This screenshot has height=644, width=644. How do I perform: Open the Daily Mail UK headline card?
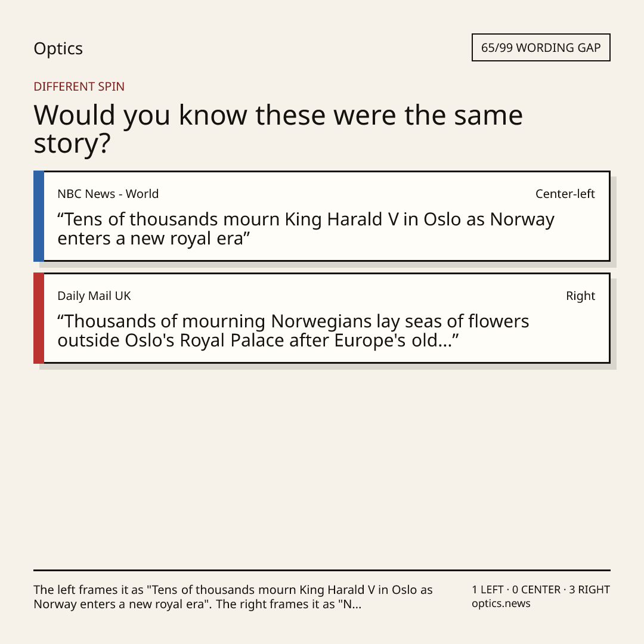click(x=322, y=318)
